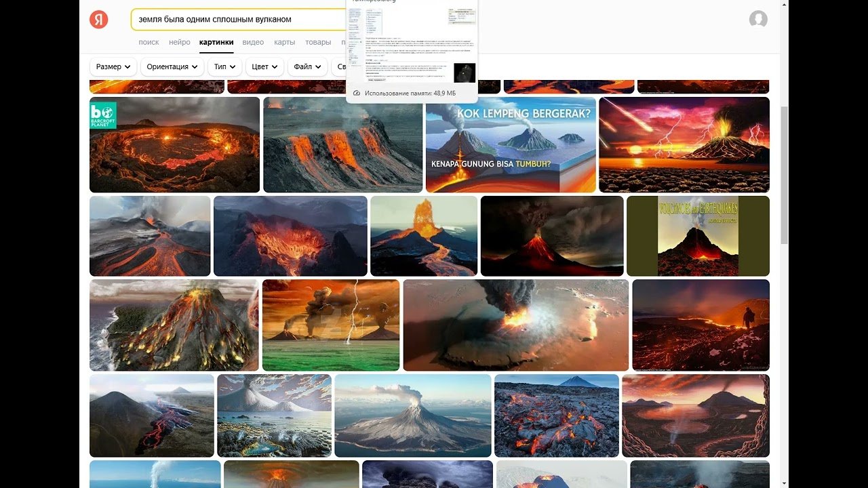
Task: Open the lava cascading down cliff image
Action: 342,144
